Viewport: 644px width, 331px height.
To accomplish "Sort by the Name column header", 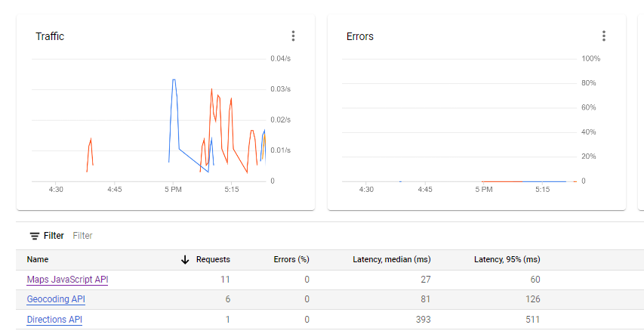I will click(38, 259).
